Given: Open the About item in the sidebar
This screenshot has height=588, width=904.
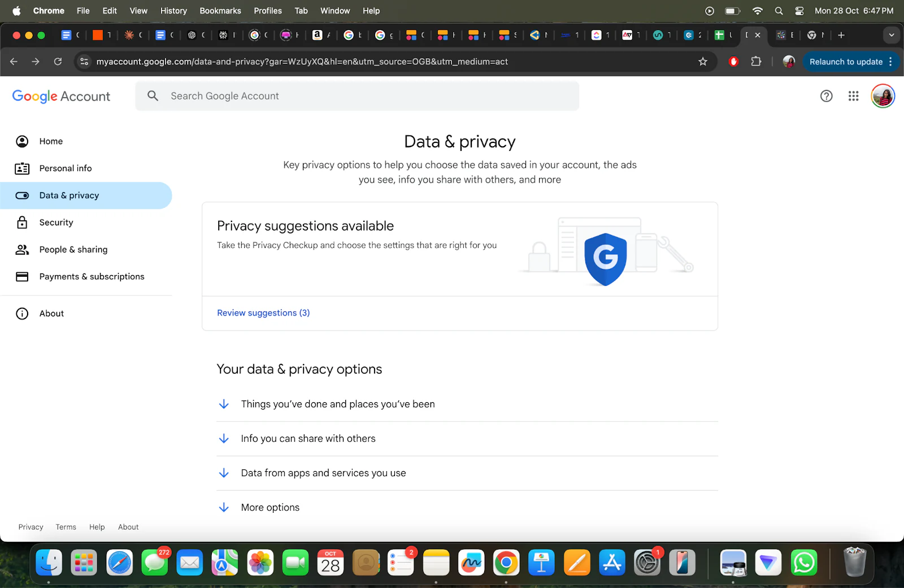Looking at the screenshot, I should pos(86,313).
